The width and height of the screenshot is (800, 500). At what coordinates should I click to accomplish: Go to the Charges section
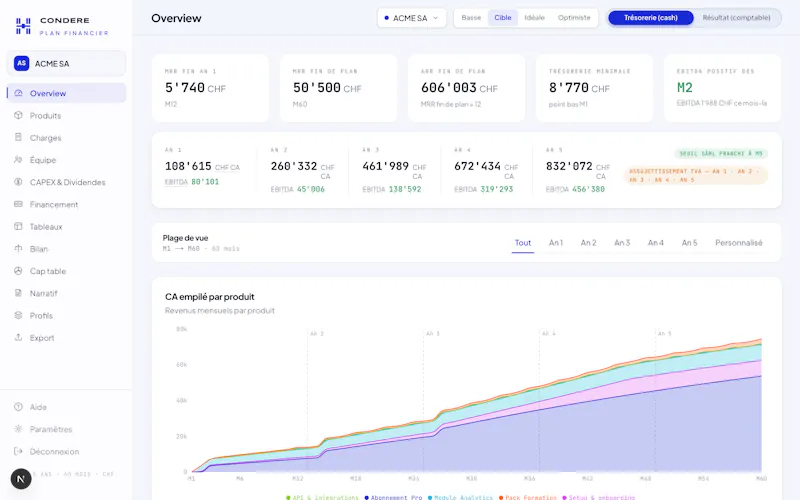[66, 138]
